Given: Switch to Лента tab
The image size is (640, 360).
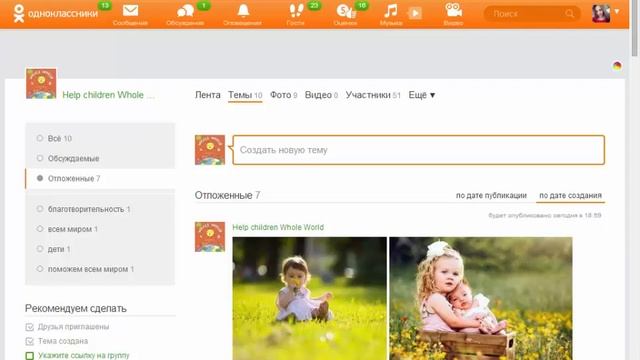Looking at the screenshot, I should point(207,95).
